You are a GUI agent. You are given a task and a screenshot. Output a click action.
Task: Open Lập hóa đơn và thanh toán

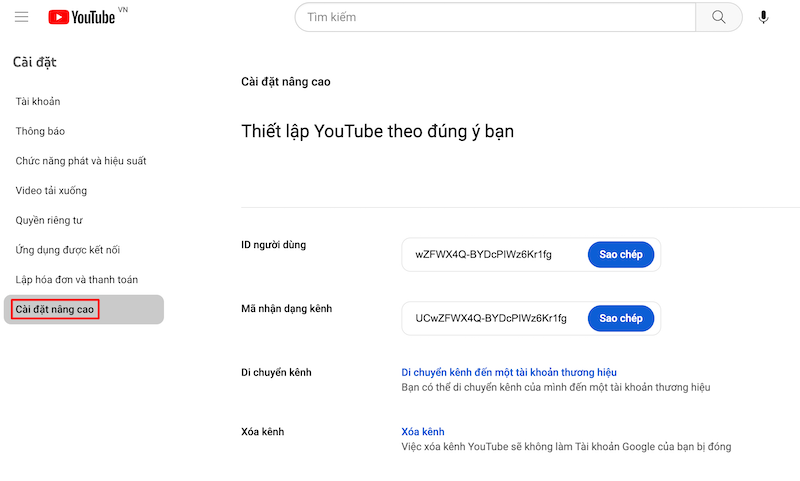point(77,280)
